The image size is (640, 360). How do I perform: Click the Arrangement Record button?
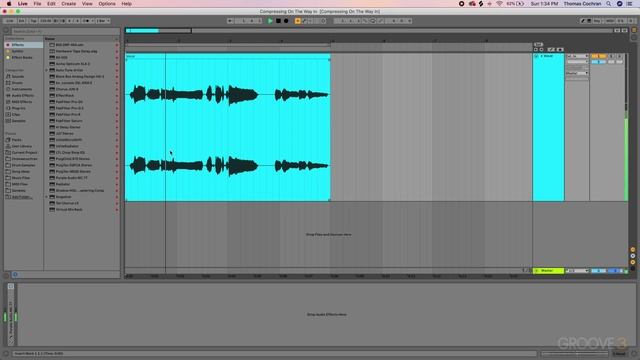coord(286,21)
